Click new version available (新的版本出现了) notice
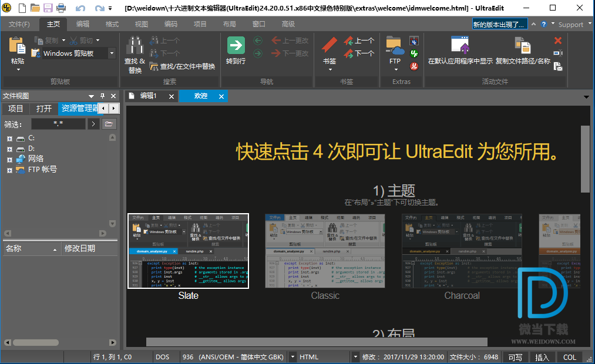The height and width of the screenshot is (364, 595). [500, 24]
